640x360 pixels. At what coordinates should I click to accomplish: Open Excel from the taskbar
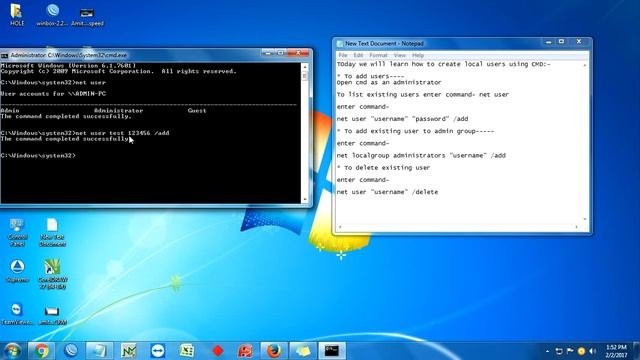187,351
